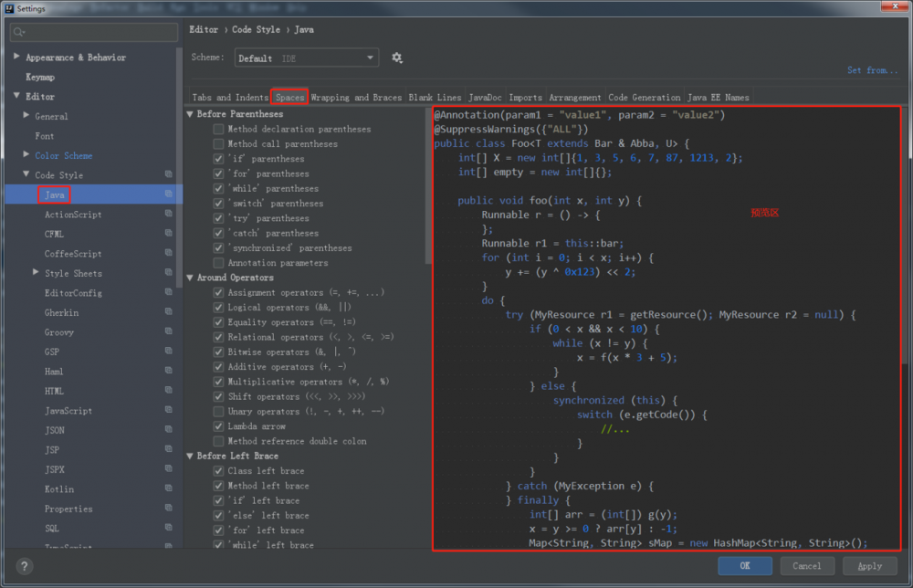Expand the Appearance & Behavior section

pyautogui.click(x=16, y=58)
